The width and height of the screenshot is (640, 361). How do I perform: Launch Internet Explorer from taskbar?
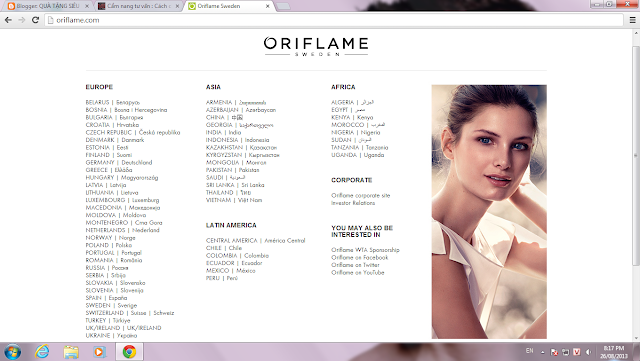(42, 352)
